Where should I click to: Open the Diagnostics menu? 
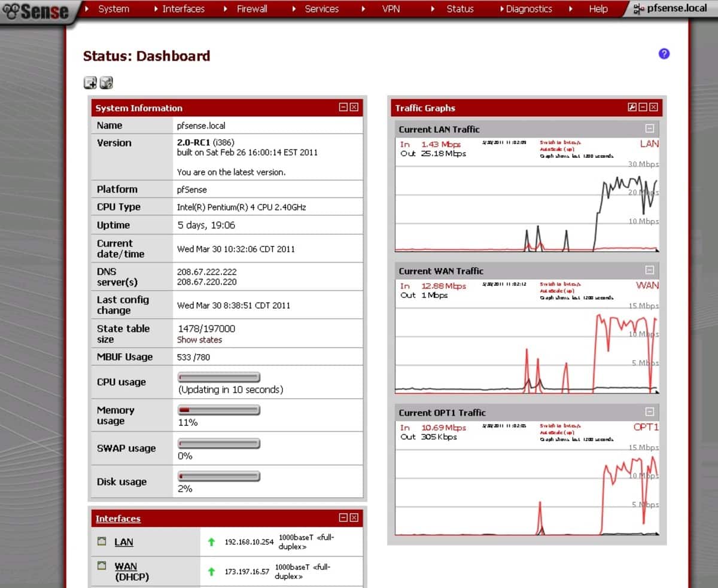coord(529,9)
